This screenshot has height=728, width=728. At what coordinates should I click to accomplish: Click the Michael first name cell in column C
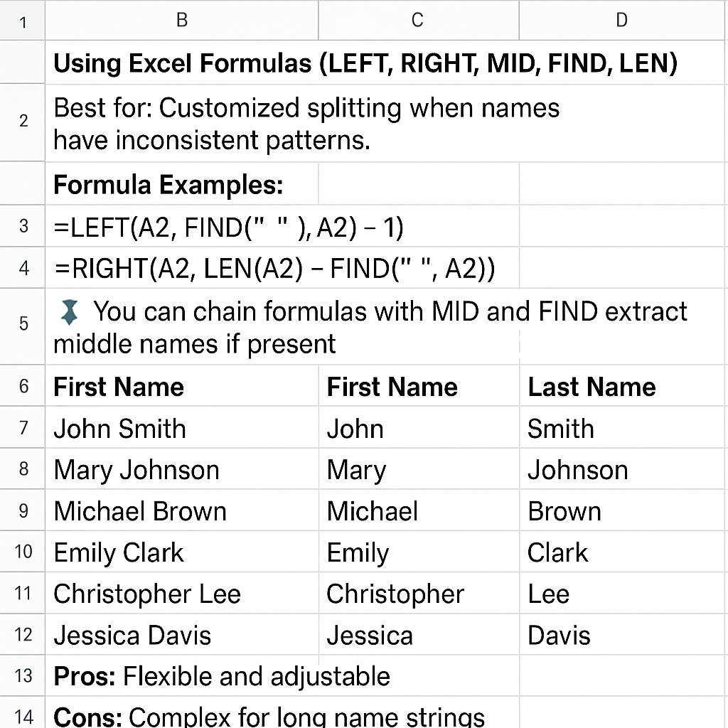tap(419, 510)
